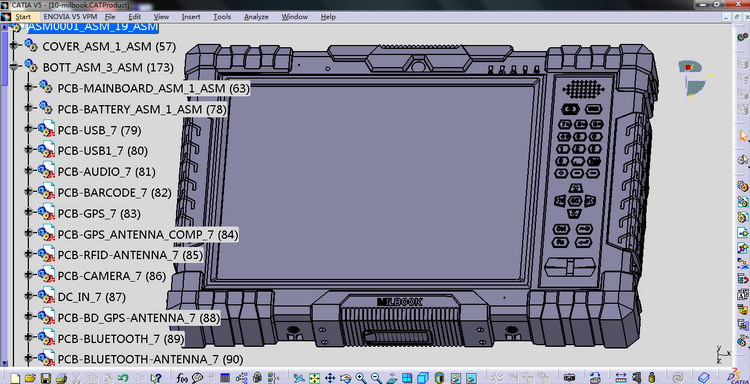Image resolution: width=750 pixels, height=384 pixels.
Task: Expand PCB-MAINBOARD_ASM_1_ASM (63) node
Action: click(x=29, y=88)
